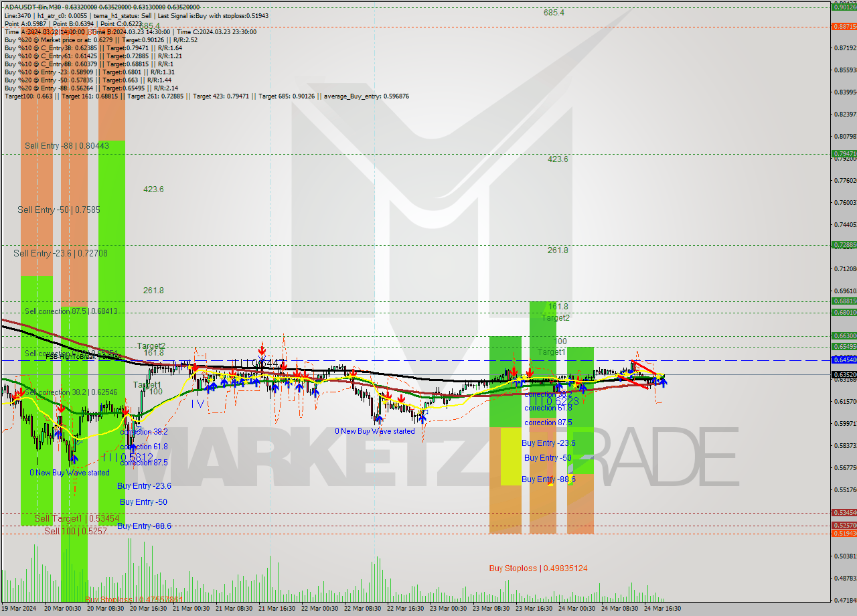Screen dimensions: 857x616
Task: Click the green 0.66300 price tag
Action: point(844,335)
